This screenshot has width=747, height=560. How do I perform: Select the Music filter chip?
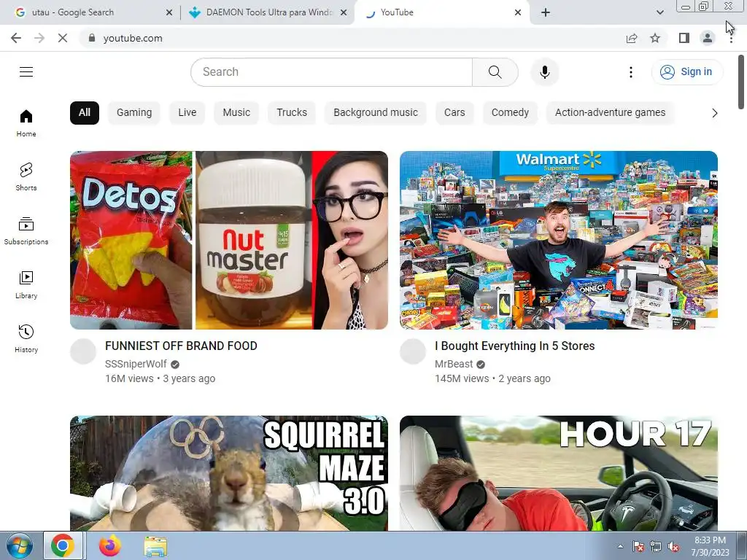[x=236, y=113]
